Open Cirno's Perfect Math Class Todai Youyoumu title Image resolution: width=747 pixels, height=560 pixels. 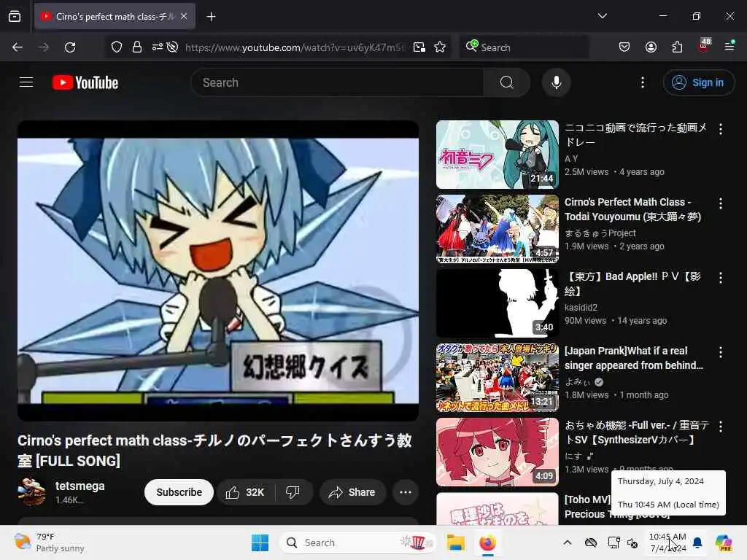pos(633,209)
